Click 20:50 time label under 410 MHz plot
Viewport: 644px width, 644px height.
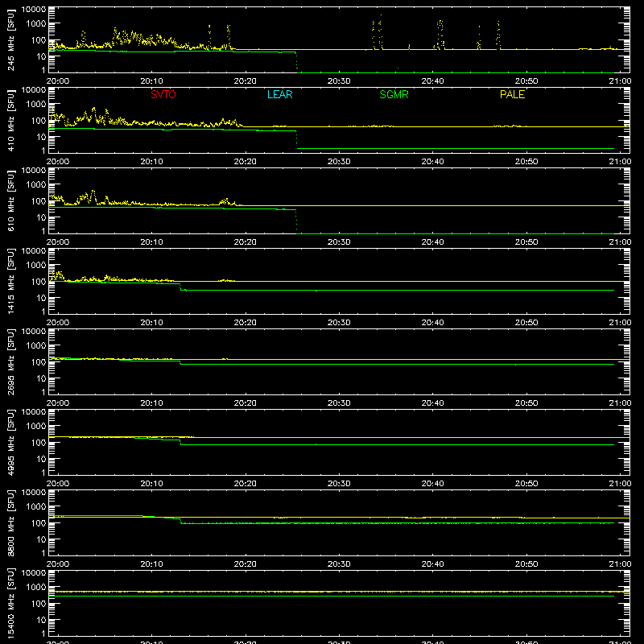526,162
